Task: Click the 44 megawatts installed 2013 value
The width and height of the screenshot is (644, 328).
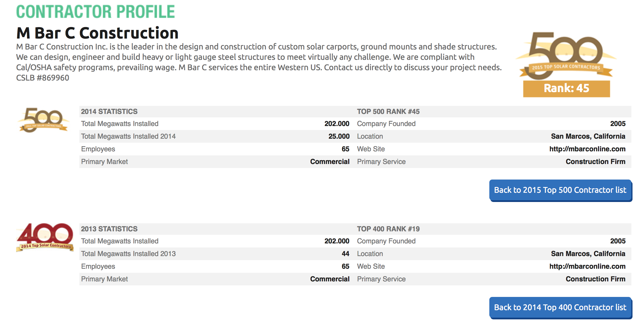Action: point(345,254)
